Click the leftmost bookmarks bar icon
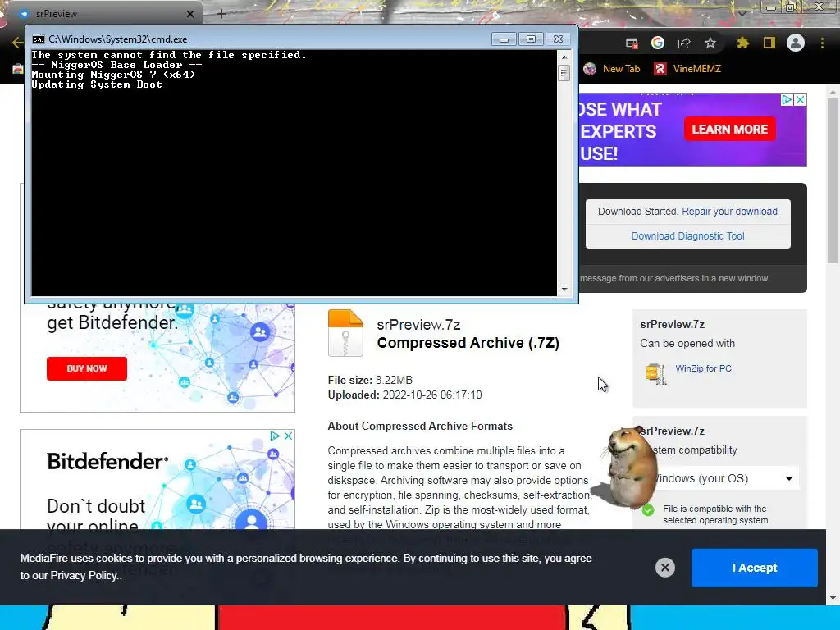This screenshot has width=840, height=630. pos(18,69)
